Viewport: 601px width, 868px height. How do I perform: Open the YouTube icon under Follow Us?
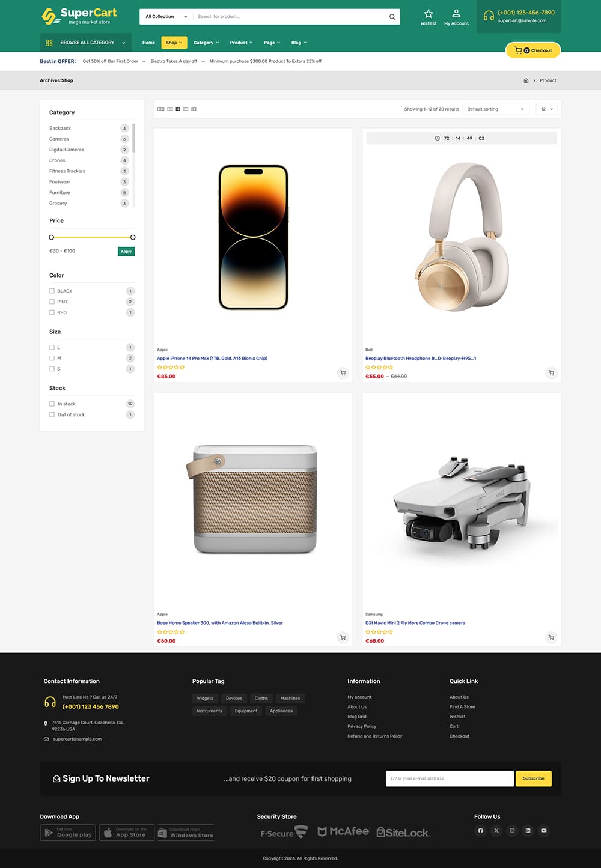(543, 831)
